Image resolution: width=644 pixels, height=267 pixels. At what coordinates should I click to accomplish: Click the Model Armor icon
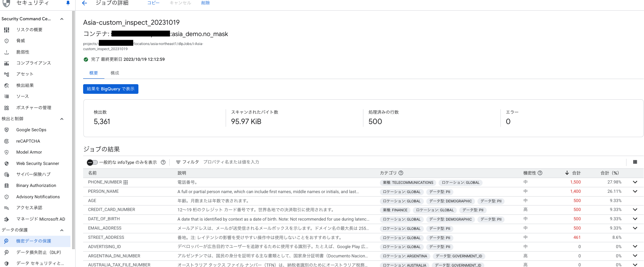7,152
